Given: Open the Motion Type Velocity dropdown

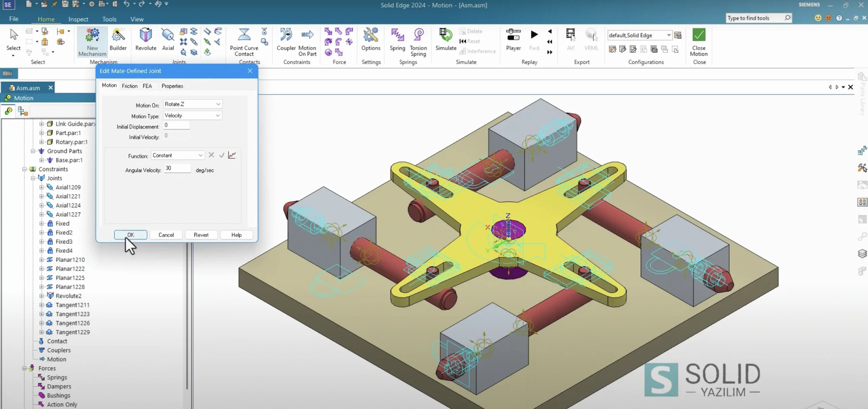Looking at the screenshot, I should (x=193, y=115).
